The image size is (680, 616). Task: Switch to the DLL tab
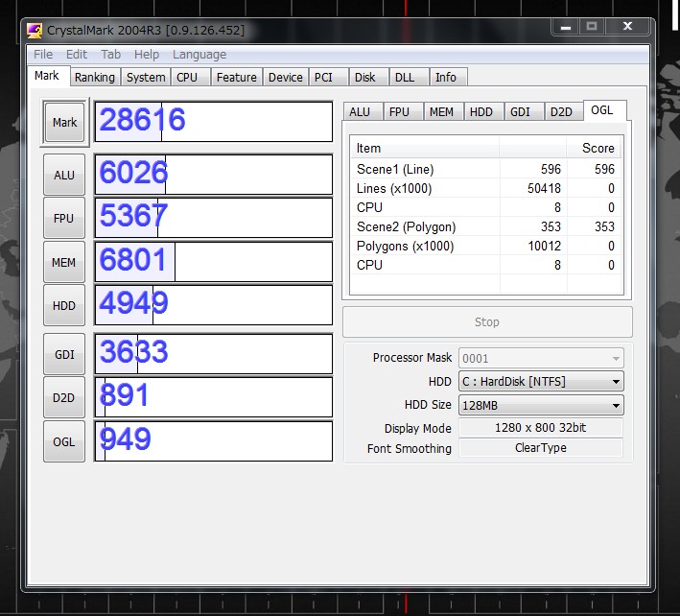(x=409, y=77)
